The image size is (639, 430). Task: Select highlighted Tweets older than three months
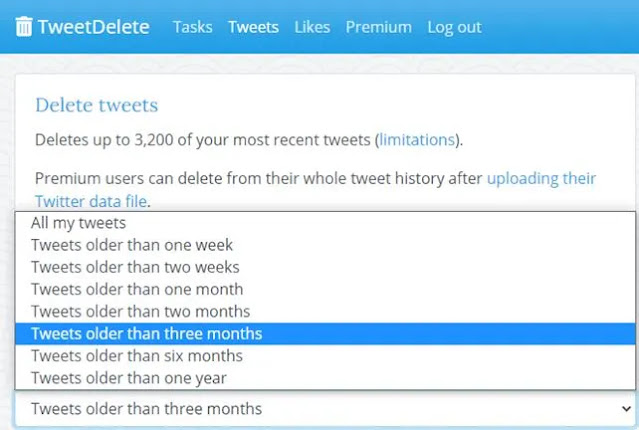click(146, 334)
